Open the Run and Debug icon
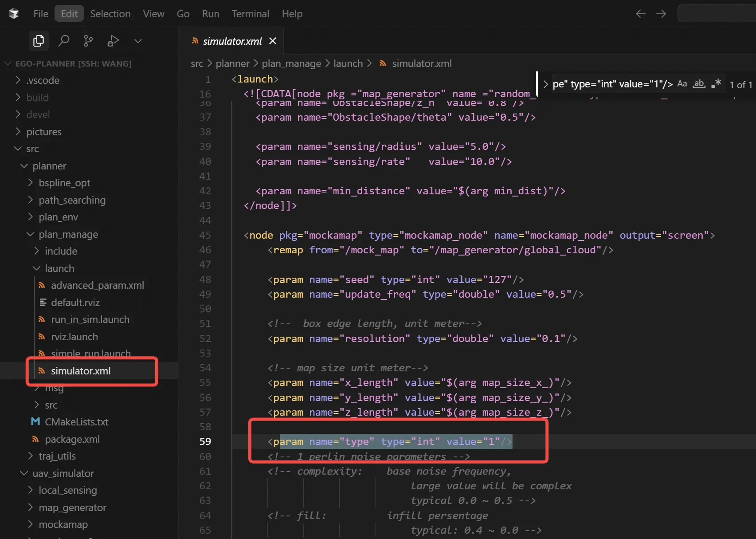The height and width of the screenshot is (539, 756). [x=113, y=41]
